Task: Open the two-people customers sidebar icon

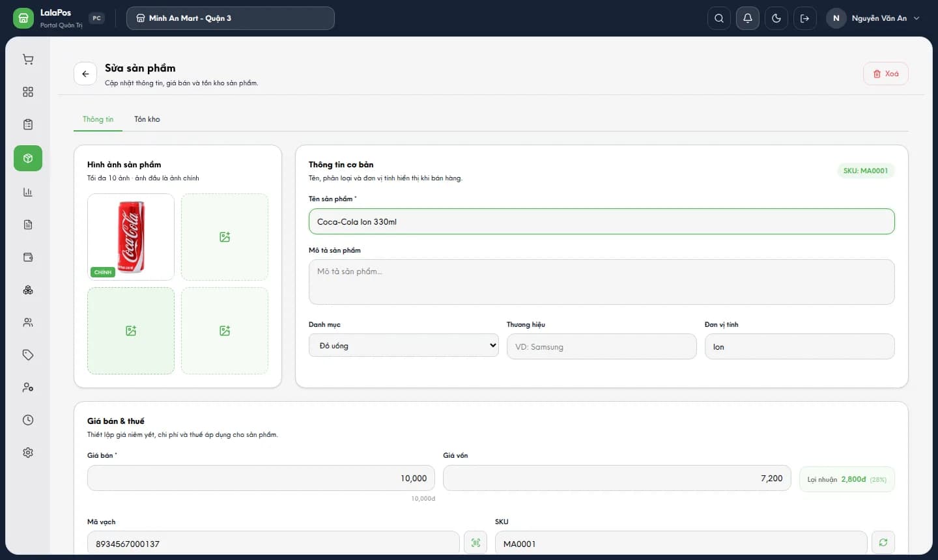Action: point(28,322)
